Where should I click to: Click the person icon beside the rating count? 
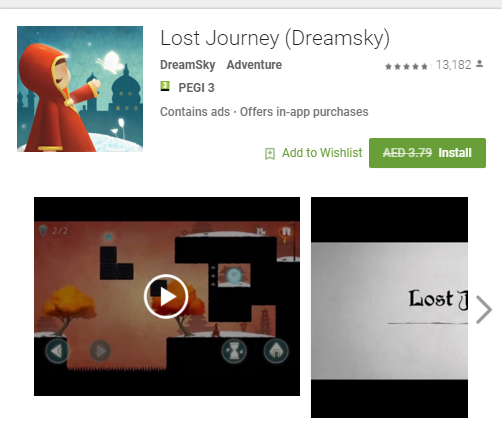479,63
